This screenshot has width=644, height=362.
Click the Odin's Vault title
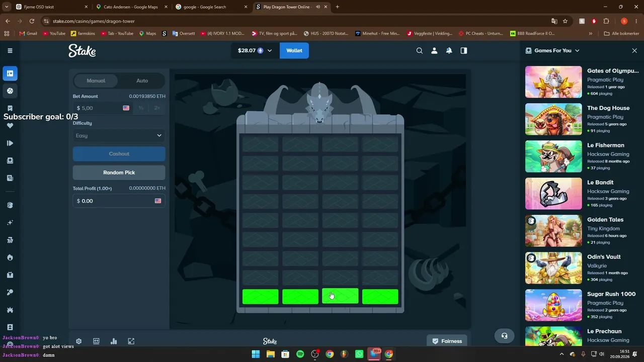[604, 257]
